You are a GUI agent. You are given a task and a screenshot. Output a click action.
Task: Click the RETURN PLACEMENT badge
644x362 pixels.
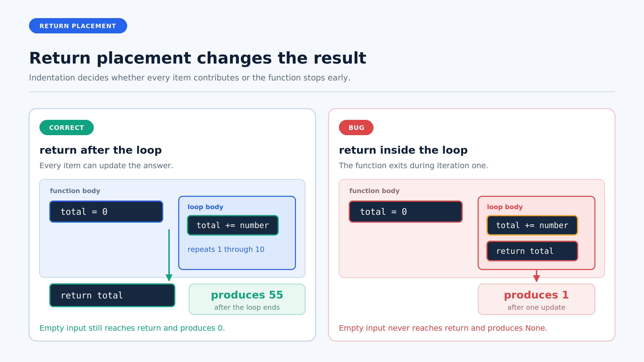(78, 26)
